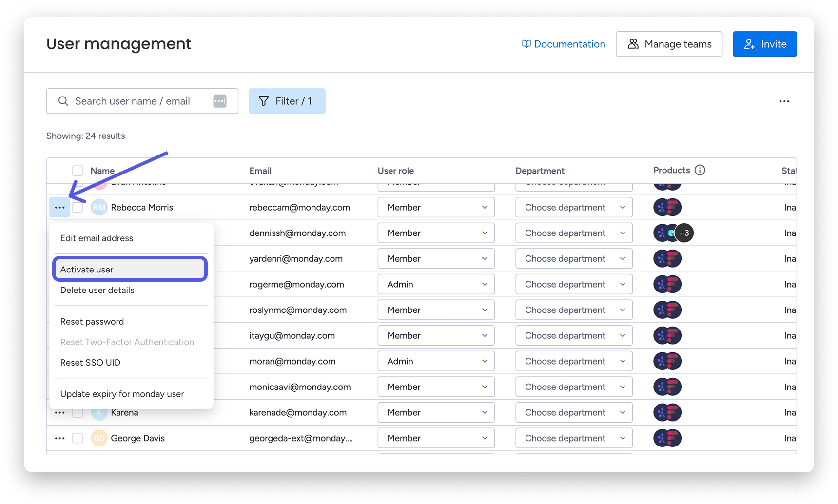The width and height of the screenshot is (838, 504).
Task: Open the user role dropdown for rebeccam@monday.com
Action: pos(436,208)
